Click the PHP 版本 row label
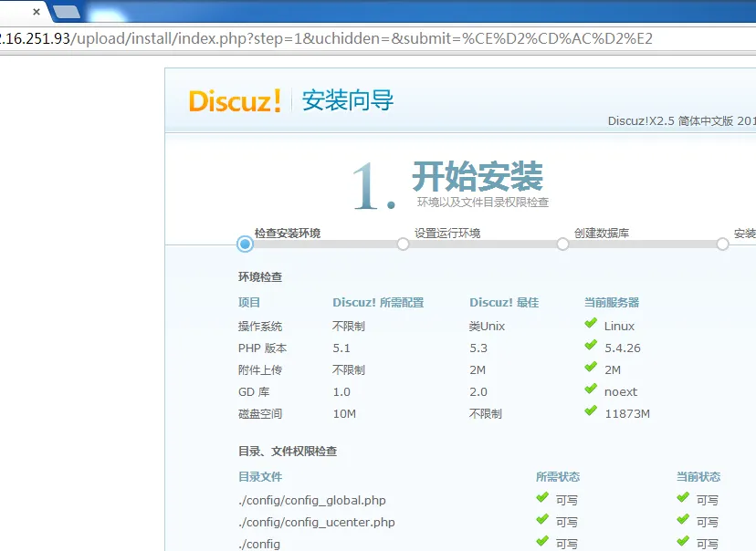 262,348
